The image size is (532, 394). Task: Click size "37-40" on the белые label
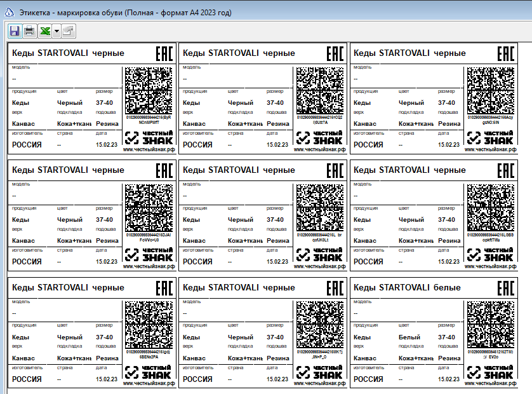pyautogui.click(x=446, y=337)
